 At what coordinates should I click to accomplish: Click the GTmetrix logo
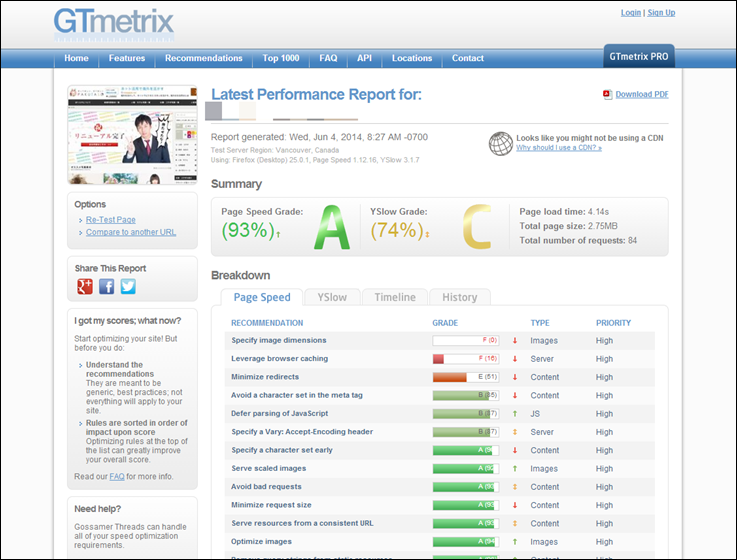114,24
